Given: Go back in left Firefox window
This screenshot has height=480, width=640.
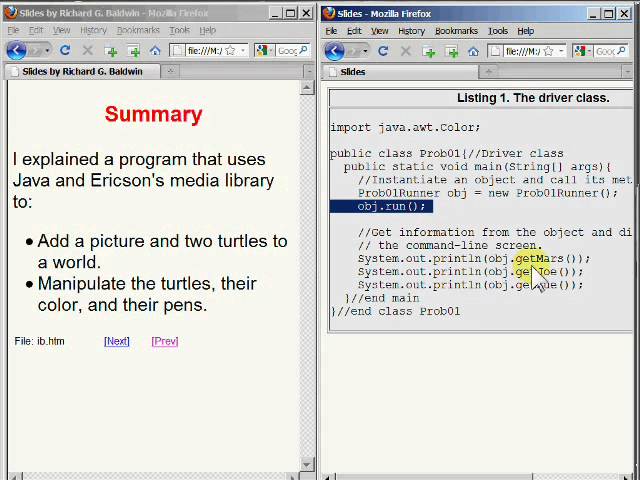Looking at the screenshot, I should pyautogui.click(x=16, y=51).
